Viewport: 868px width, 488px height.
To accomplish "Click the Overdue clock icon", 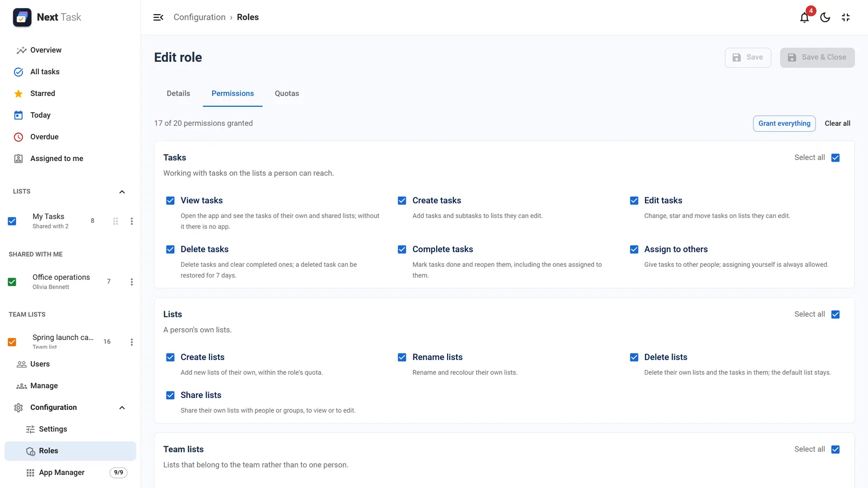I will (18, 137).
